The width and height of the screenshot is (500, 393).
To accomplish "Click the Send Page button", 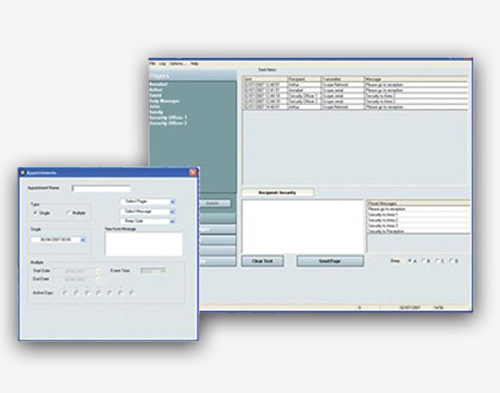I will pos(330,261).
